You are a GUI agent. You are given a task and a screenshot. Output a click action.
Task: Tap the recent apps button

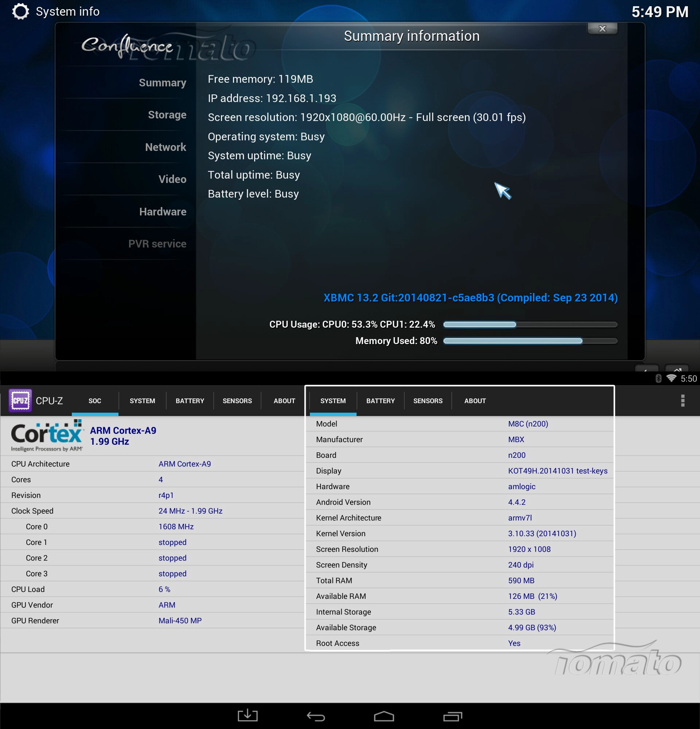pos(453,716)
